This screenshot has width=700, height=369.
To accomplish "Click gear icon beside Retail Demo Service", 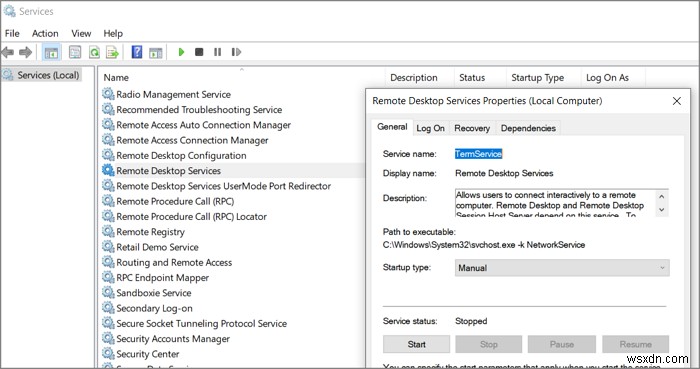I will pos(108,246).
